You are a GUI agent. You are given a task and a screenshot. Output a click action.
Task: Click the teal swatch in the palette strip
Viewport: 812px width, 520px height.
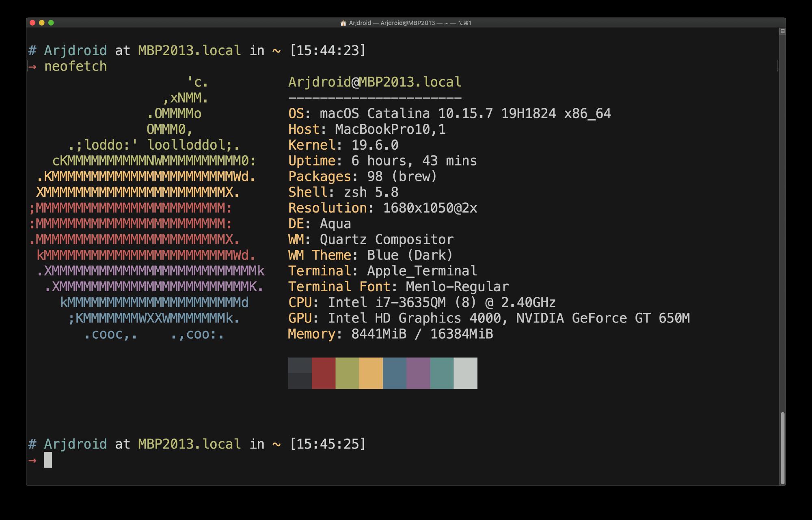[441, 373]
